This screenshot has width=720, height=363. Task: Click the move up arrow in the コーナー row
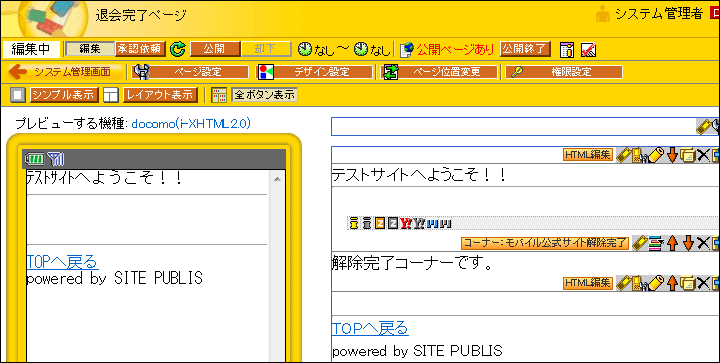pos(673,243)
